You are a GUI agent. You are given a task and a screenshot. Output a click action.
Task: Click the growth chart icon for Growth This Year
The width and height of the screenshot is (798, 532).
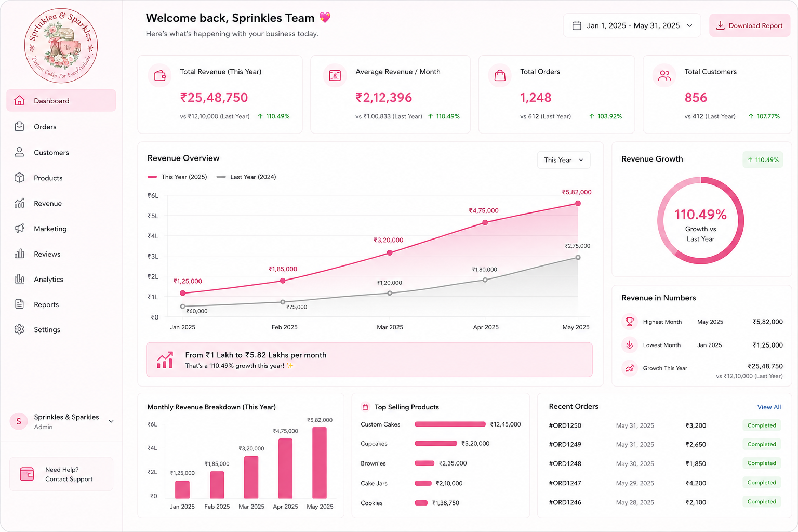pyautogui.click(x=630, y=368)
